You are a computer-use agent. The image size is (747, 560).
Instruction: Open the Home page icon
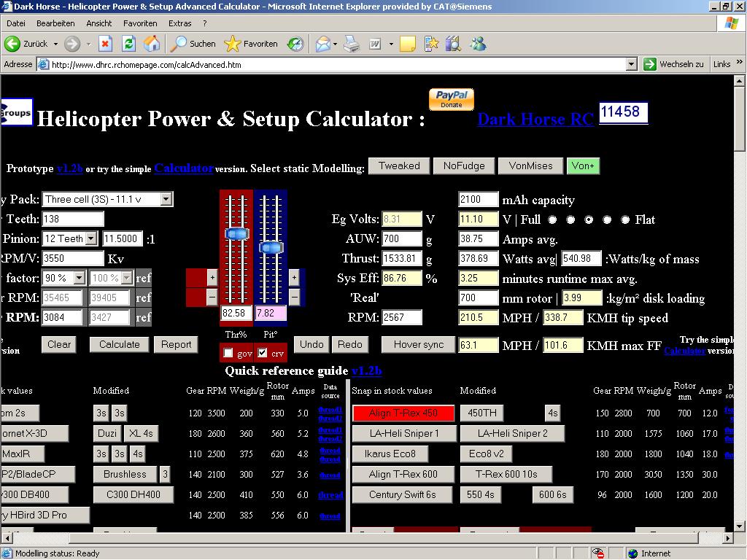(x=152, y=44)
